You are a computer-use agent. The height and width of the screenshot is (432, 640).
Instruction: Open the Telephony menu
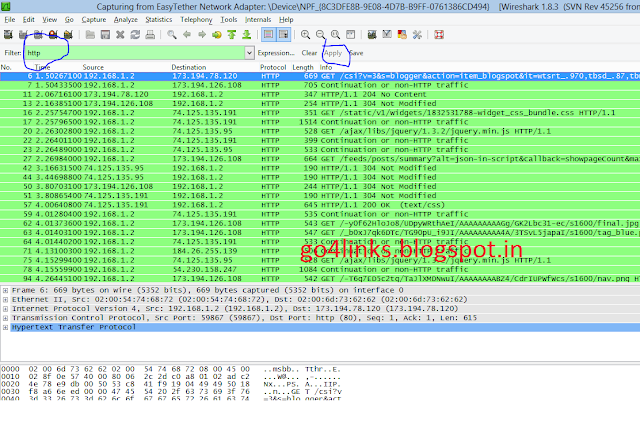tap(196, 20)
